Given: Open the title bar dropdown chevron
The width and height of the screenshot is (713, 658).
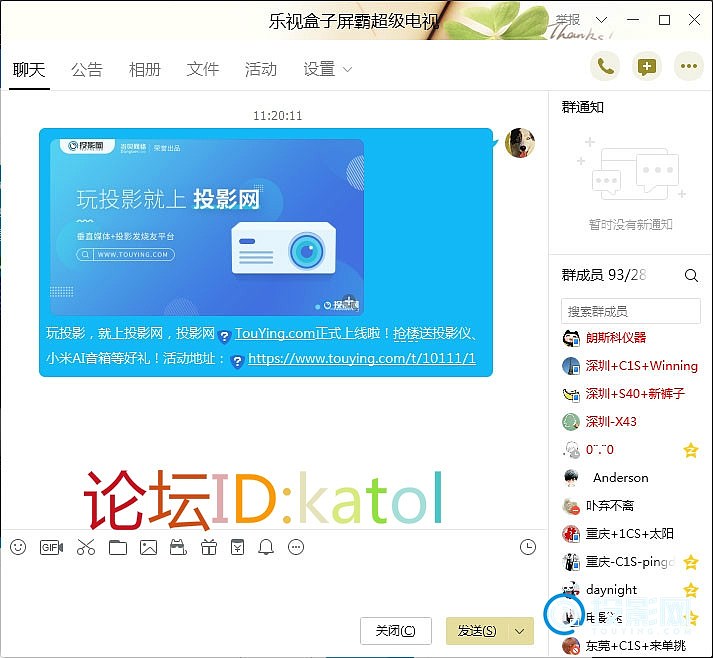Looking at the screenshot, I should [x=601, y=20].
